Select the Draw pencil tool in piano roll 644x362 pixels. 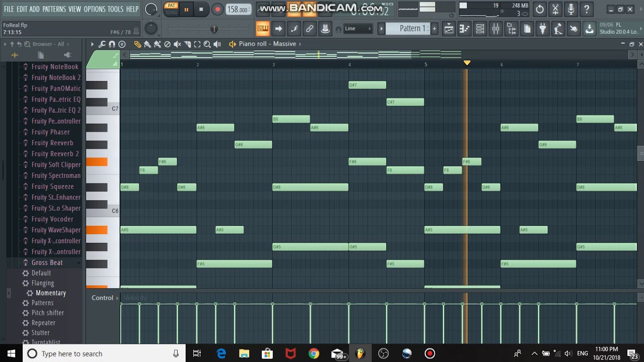[x=137, y=44]
